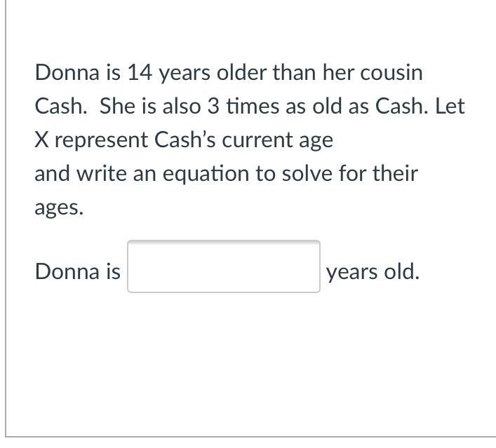The image size is (496, 448).
Task: Click the variable X in third line
Action: click(41, 140)
